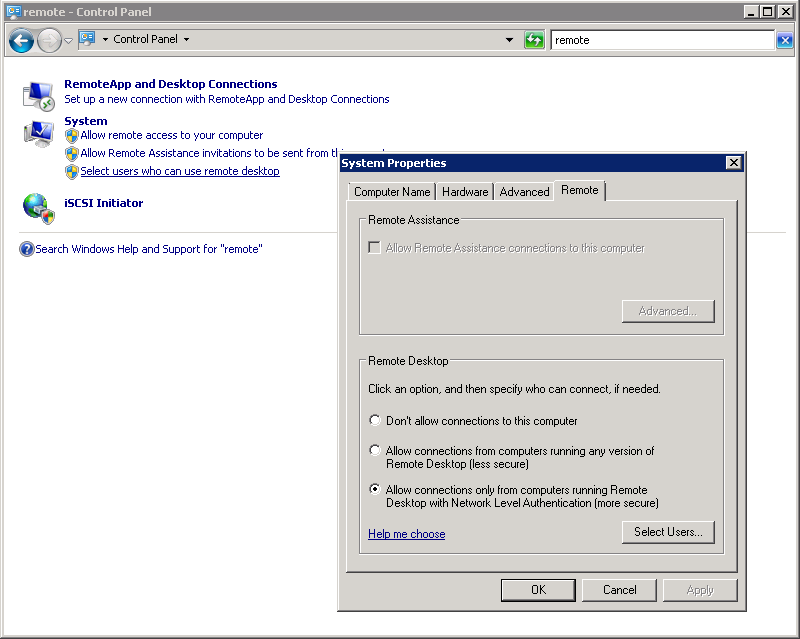Click the Control Panel icon in address bar
The width and height of the screenshot is (800, 639).
[87, 39]
